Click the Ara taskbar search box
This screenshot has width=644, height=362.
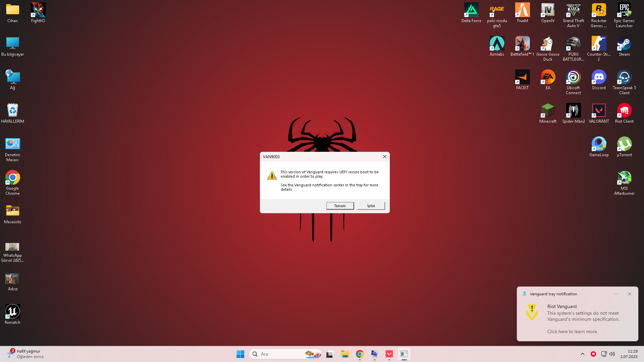pos(285,354)
